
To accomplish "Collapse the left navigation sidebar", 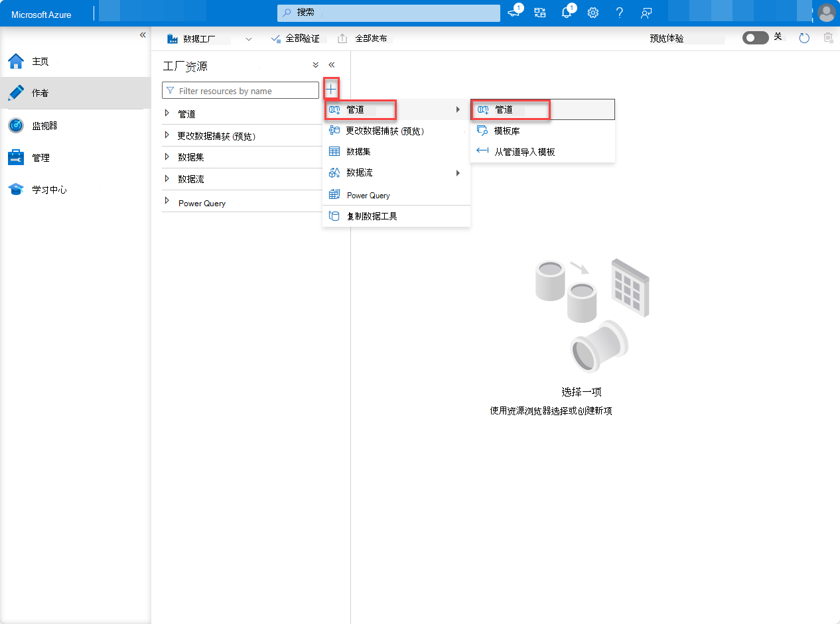I will pos(143,35).
